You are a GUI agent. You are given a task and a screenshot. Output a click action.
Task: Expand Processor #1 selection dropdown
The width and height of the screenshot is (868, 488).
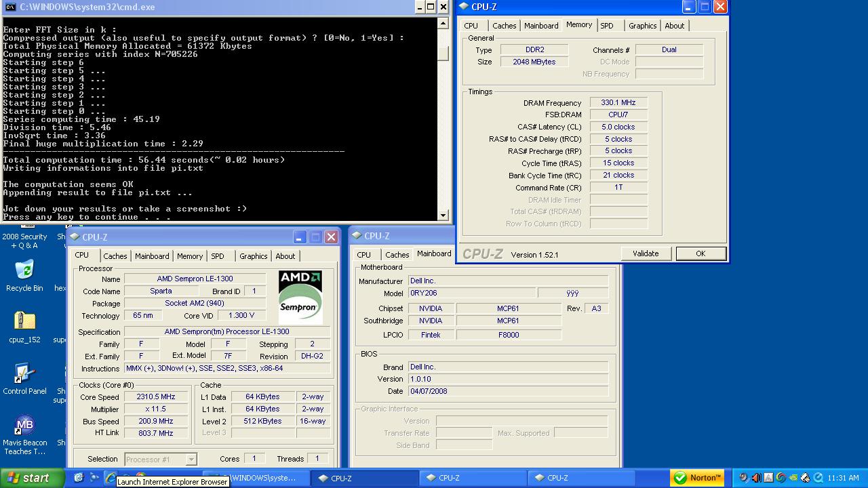[x=191, y=459]
